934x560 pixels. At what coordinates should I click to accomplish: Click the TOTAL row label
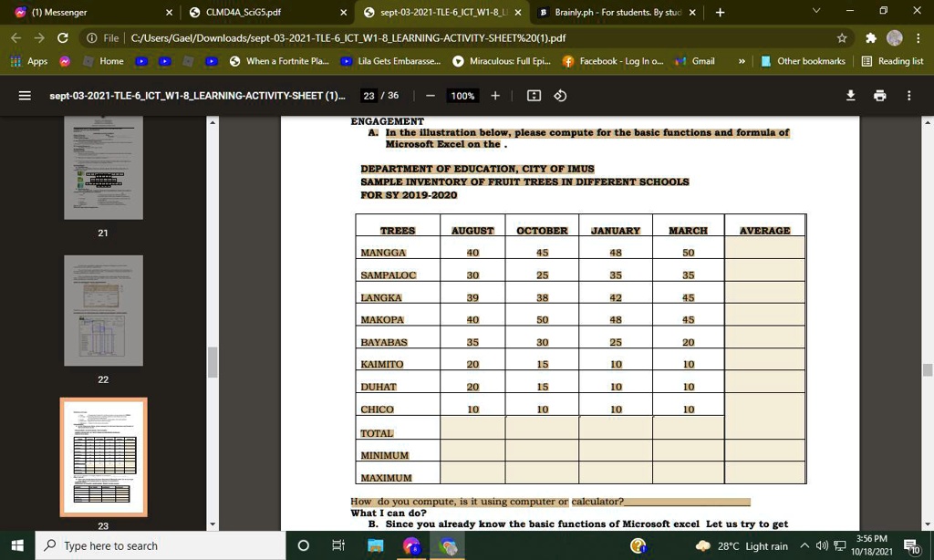(x=377, y=433)
